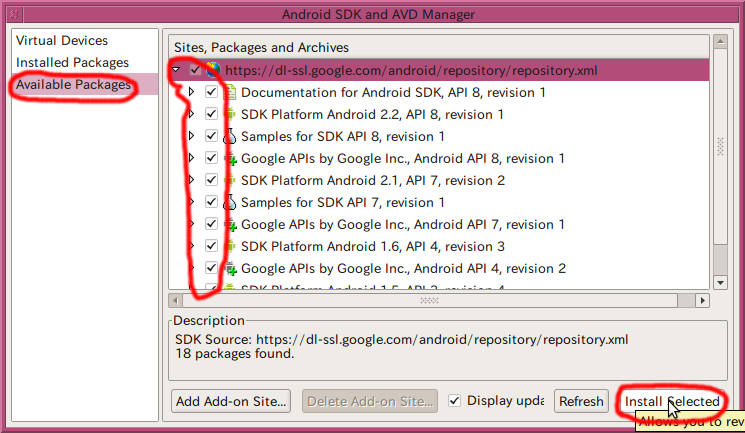Select 'SDK Platform Android 2.2, API 8, revision 1' text
The height and width of the screenshot is (433, 745).
(372, 115)
